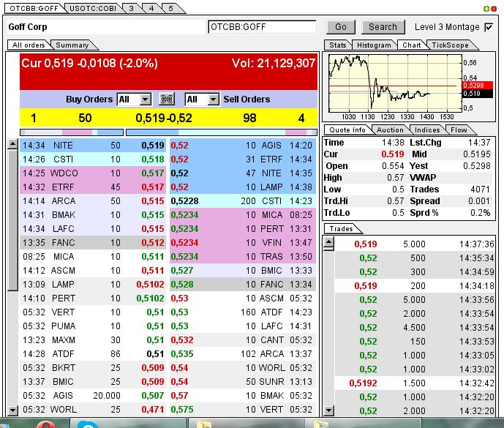Select the Indices tab
The height and width of the screenshot is (428, 504).
pos(427,130)
